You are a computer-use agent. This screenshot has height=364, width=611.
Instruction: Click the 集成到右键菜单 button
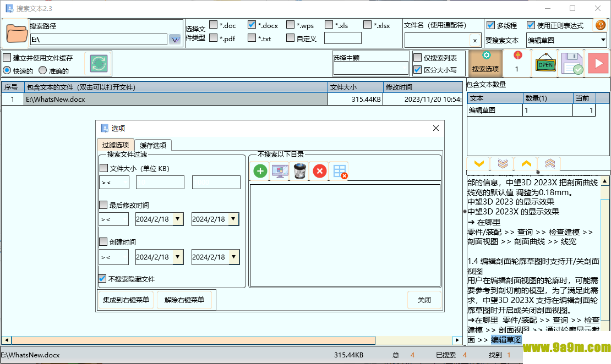pyautogui.click(x=126, y=300)
